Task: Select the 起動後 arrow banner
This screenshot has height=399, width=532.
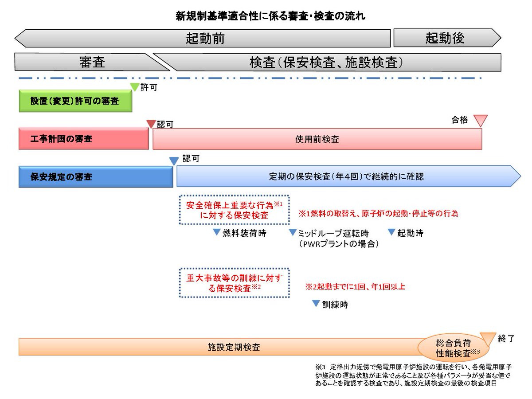Action: pos(447,38)
